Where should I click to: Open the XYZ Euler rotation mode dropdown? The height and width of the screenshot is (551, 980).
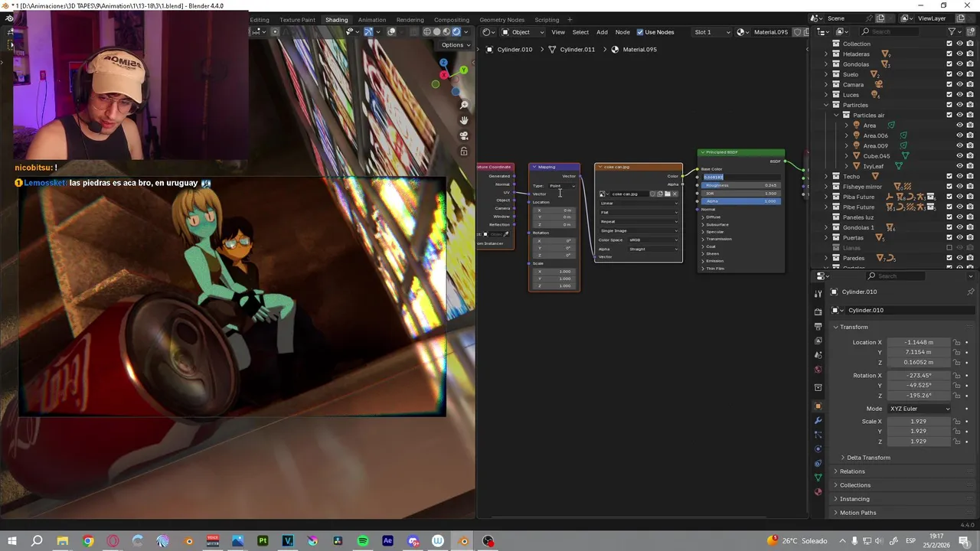click(x=919, y=409)
